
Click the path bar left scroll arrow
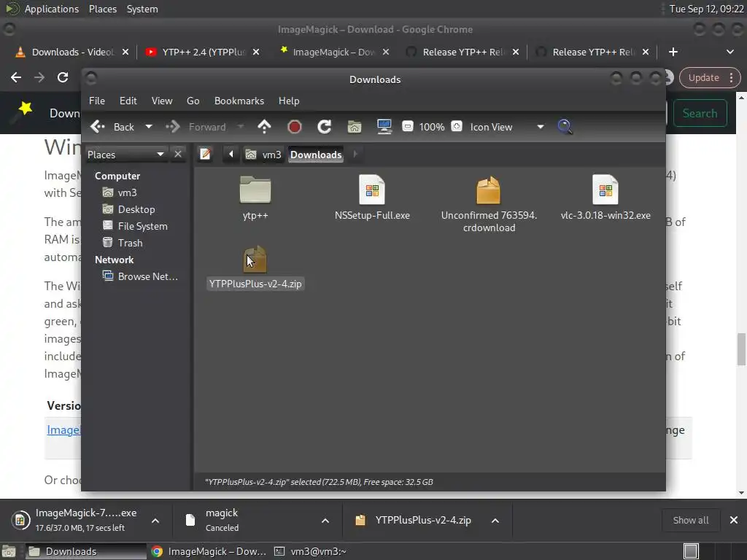[x=231, y=155]
